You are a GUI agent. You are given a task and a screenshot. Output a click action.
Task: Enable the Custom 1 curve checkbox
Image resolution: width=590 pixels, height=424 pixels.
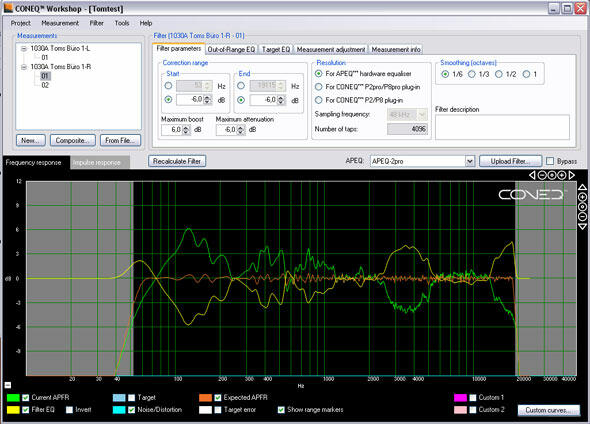473,398
